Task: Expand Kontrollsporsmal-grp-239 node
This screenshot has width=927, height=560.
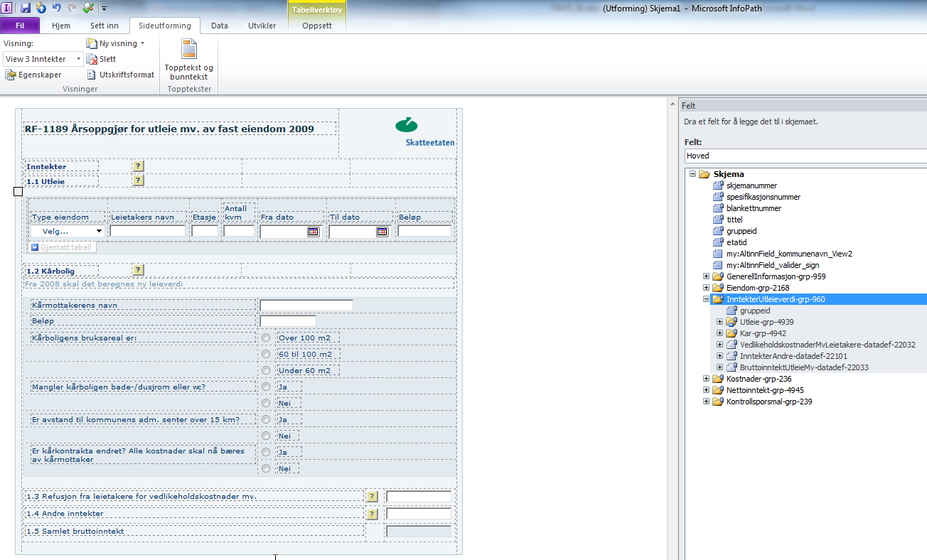Action: [706, 402]
